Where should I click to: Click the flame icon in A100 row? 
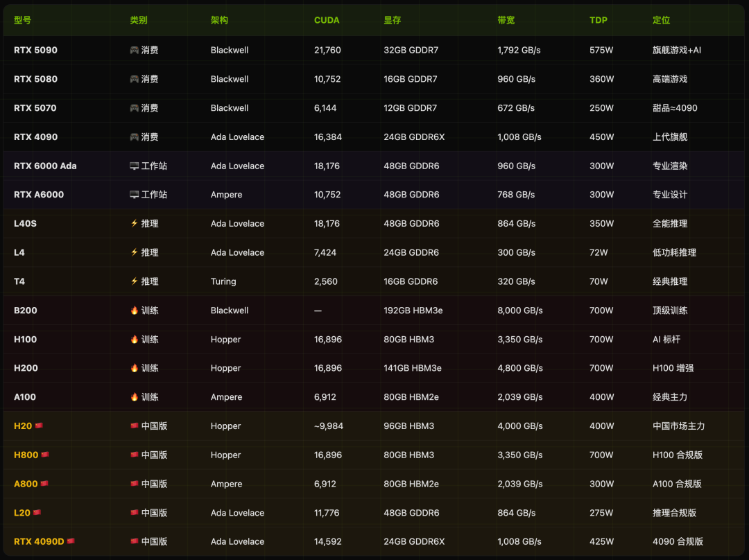(135, 396)
